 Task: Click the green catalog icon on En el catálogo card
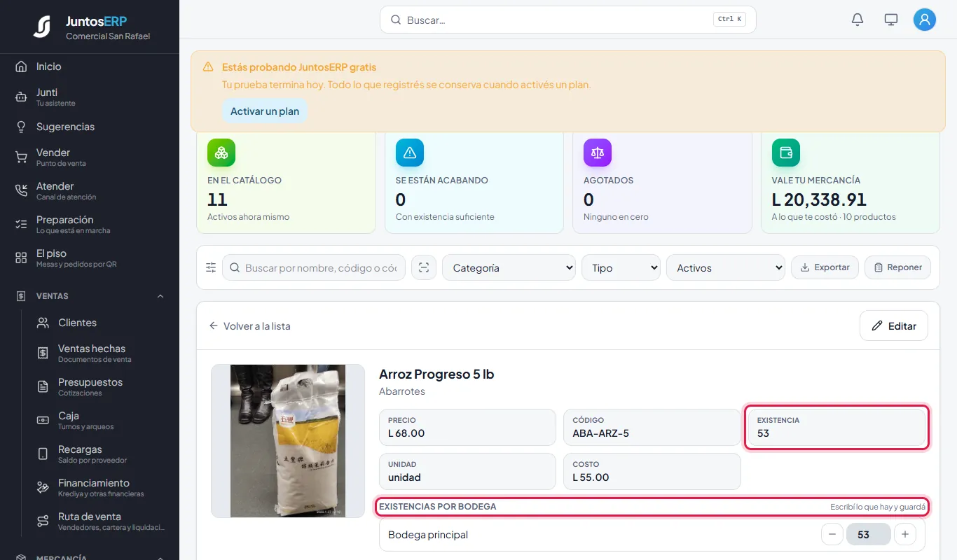coord(221,153)
